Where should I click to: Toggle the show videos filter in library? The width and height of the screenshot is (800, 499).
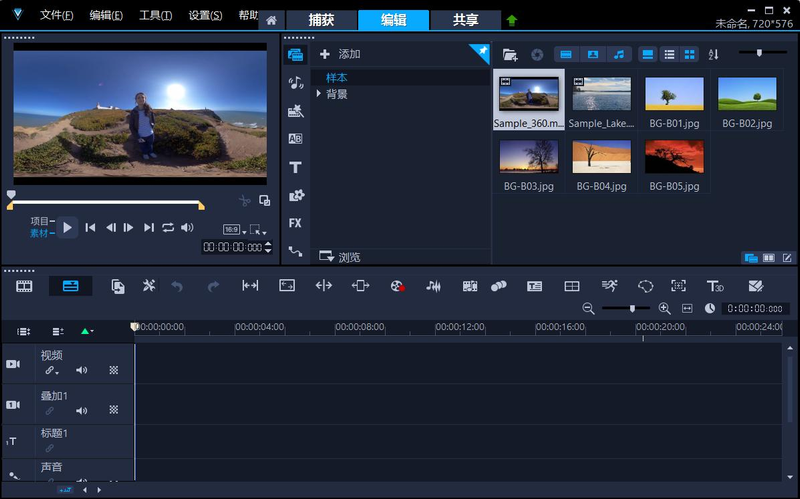[x=565, y=54]
